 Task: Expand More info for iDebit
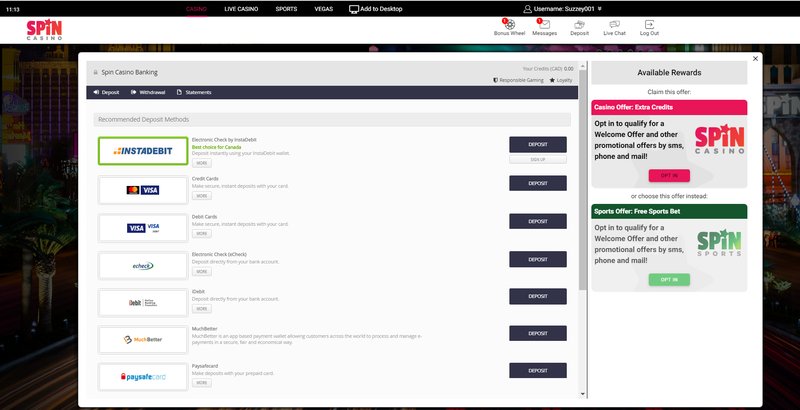coord(202,309)
